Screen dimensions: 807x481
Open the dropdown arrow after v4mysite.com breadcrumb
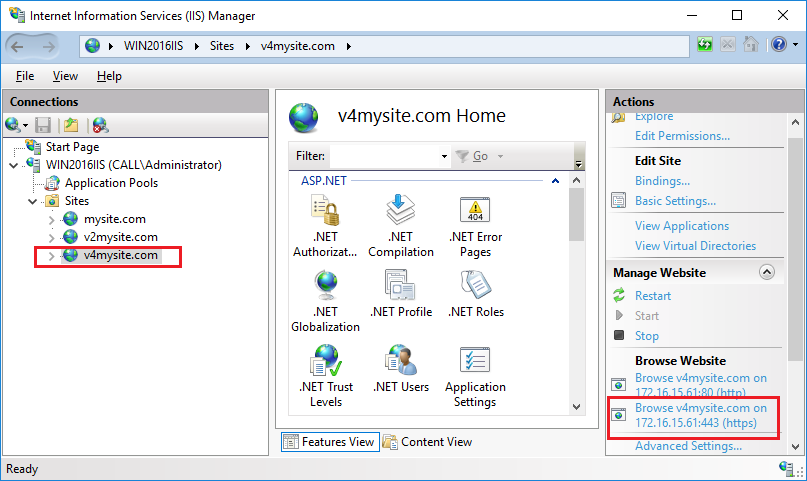pyautogui.click(x=349, y=46)
